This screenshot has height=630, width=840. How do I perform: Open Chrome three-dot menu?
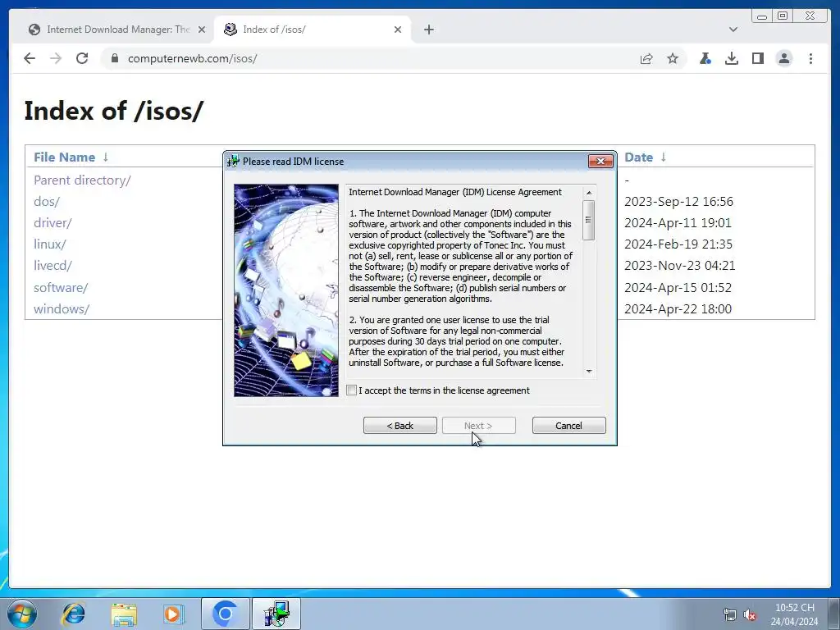point(810,58)
